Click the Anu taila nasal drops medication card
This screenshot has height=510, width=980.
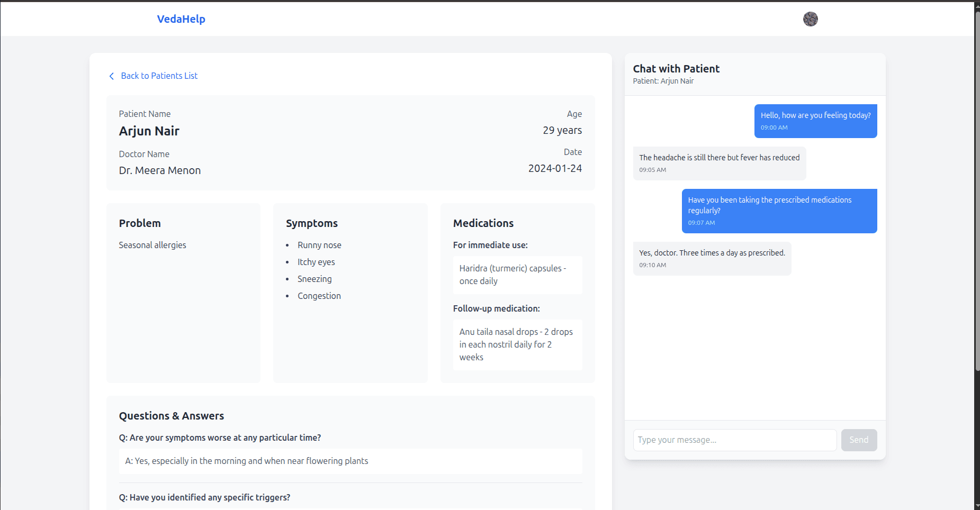[x=517, y=344]
